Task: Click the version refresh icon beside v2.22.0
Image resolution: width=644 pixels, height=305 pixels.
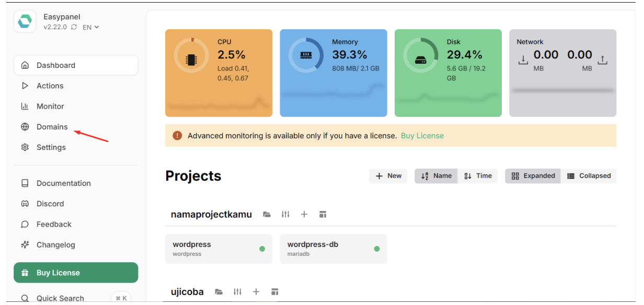Action: 74,27
